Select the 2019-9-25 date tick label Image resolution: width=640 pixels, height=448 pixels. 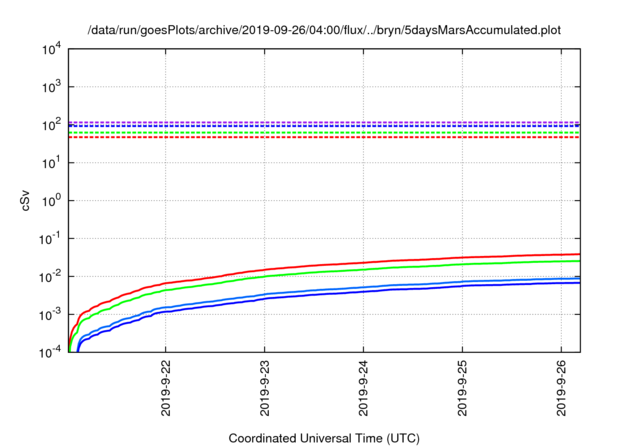tap(462, 386)
